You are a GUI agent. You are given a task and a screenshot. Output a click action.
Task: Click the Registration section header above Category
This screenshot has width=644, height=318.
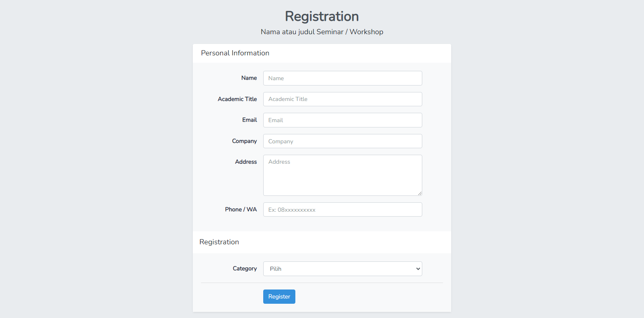tap(219, 242)
